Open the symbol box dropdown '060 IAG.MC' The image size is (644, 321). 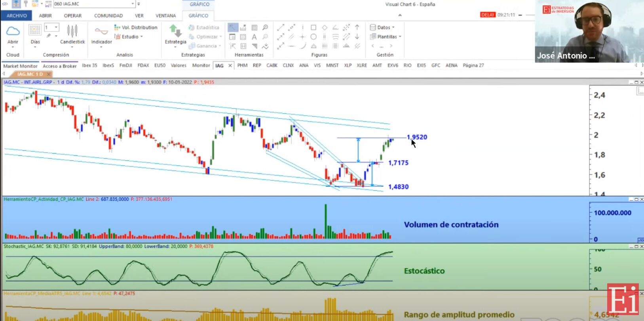[x=133, y=4]
